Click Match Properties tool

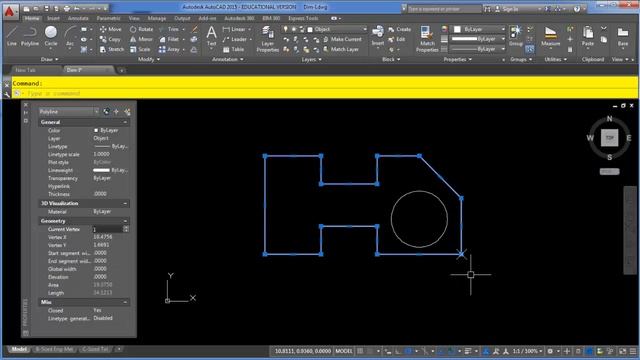pos(427,39)
